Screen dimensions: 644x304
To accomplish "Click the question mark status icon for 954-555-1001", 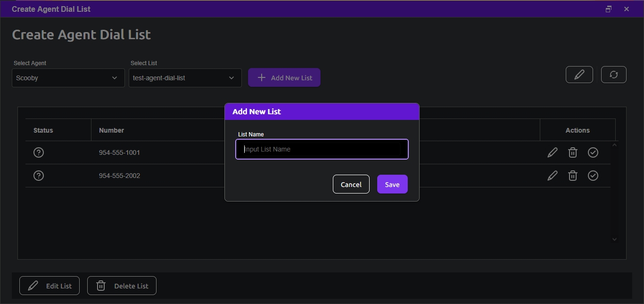I will coord(39,152).
